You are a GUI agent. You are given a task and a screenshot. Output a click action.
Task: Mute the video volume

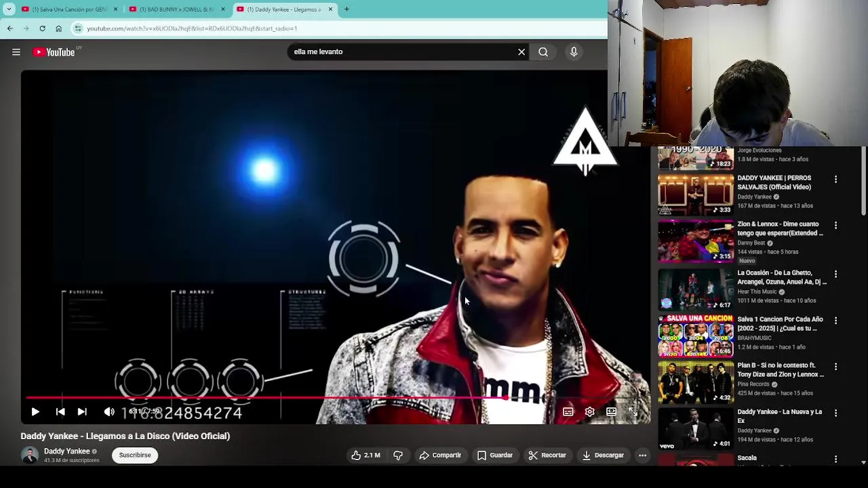tap(109, 411)
